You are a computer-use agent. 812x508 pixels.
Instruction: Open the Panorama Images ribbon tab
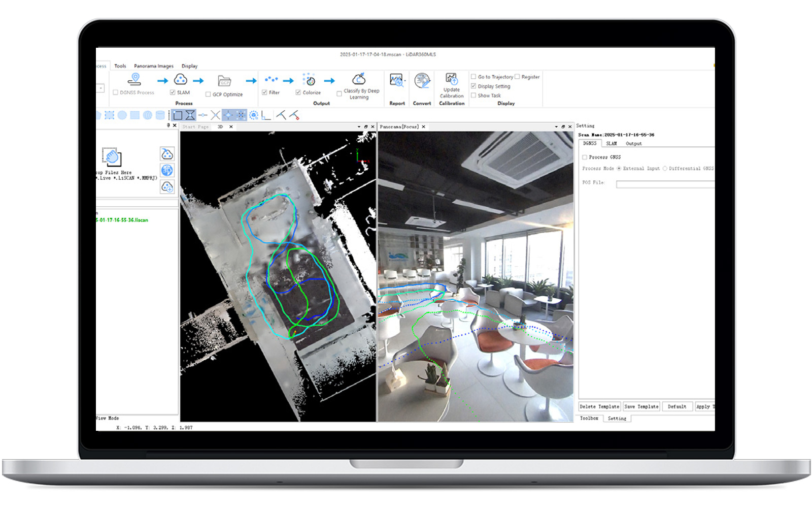[153, 66]
